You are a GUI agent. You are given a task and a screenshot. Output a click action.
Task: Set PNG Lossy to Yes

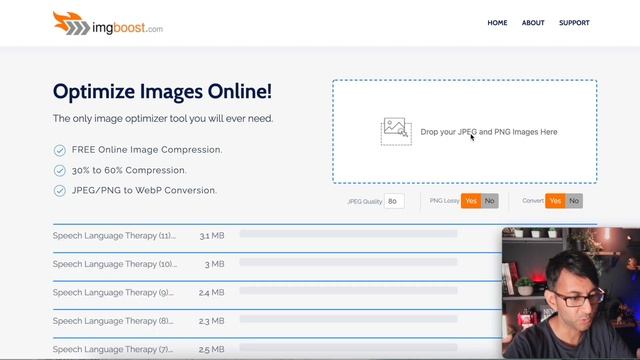click(x=471, y=201)
